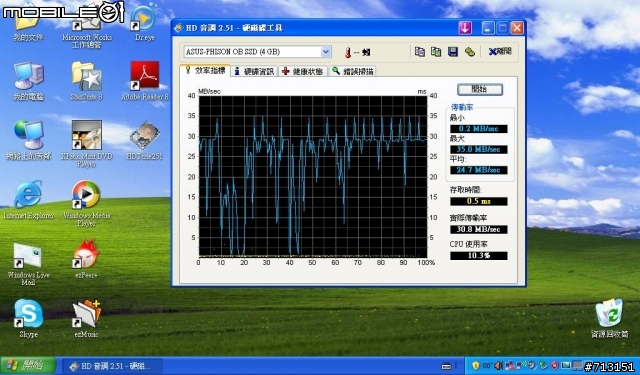640x375 pixels.
Task: Launch Internet Explorer from desktop
Action: pos(28,200)
